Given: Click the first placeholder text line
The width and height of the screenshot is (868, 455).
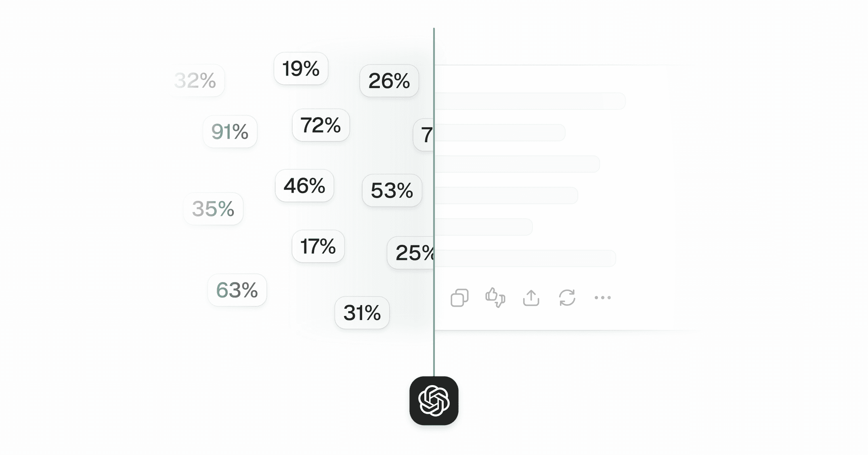Looking at the screenshot, I should click(530, 101).
